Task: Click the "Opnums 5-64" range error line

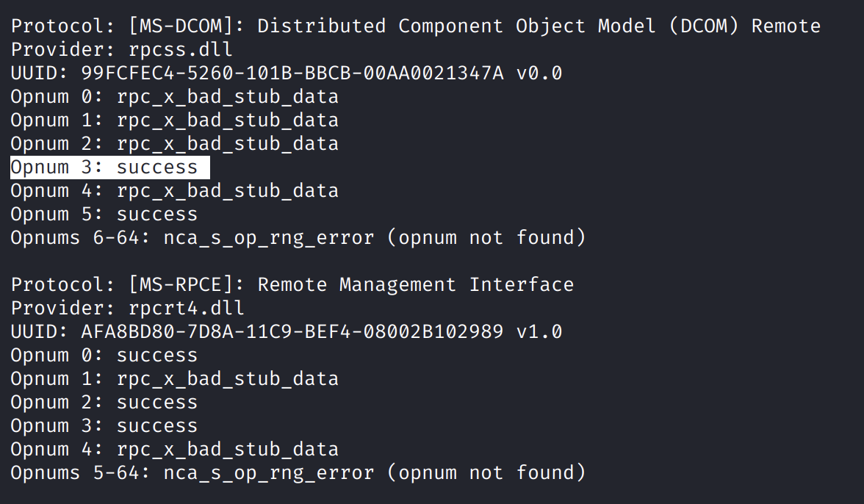Action: coord(298,473)
